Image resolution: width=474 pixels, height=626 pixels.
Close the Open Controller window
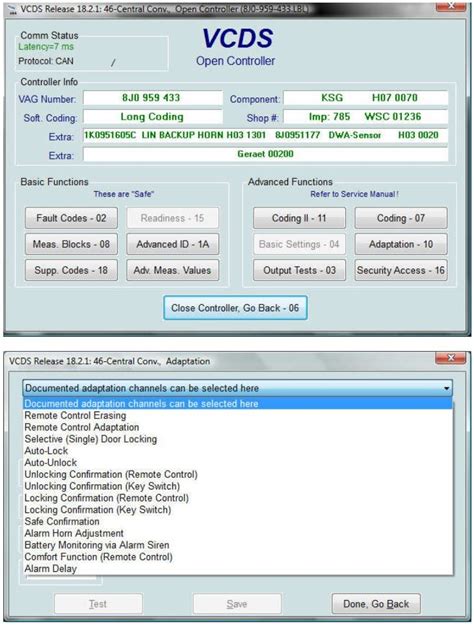pos(451,6)
